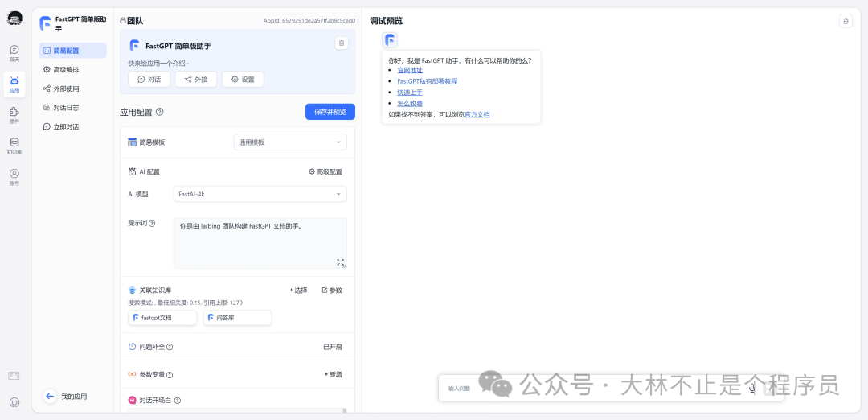Click the fastgpt文档 knowledge base chip

coord(162,318)
